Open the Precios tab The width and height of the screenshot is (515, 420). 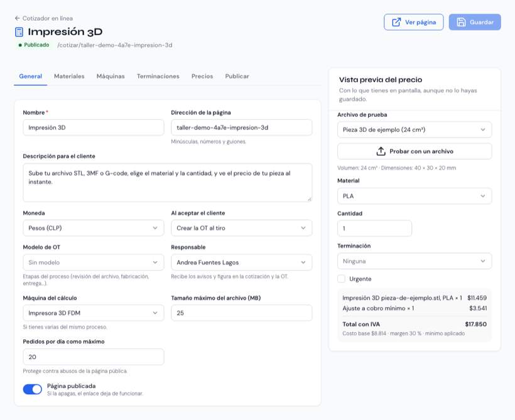pos(202,76)
